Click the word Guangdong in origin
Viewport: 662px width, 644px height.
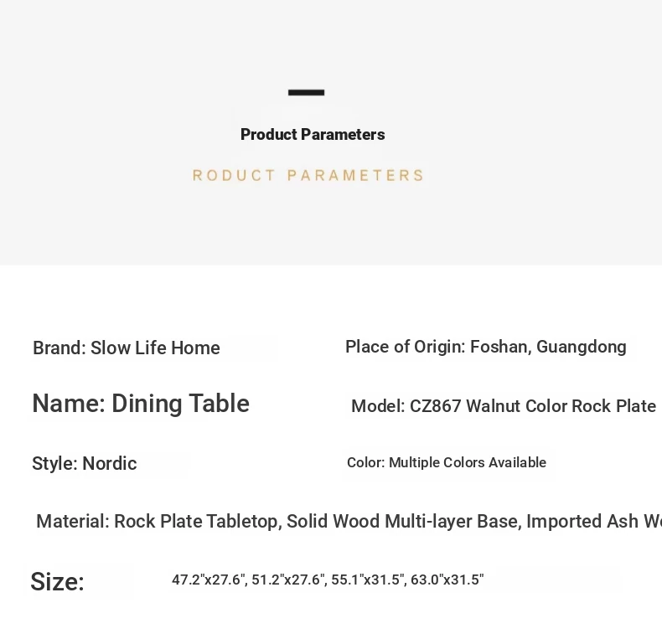pos(581,348)
